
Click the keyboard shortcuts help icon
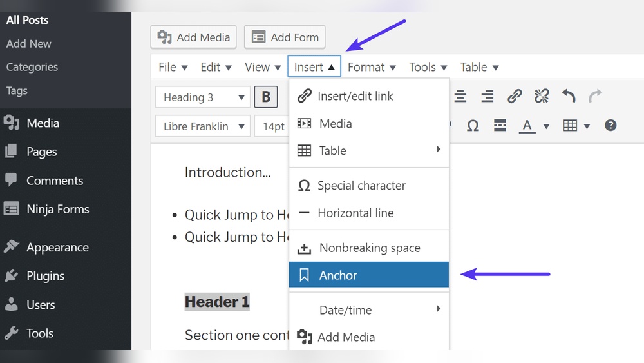(611, 125)
